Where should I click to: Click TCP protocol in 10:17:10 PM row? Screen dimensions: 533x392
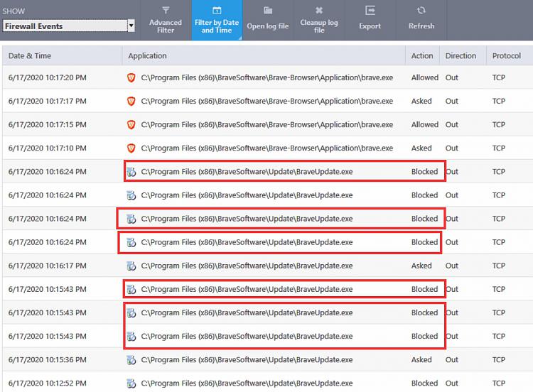point(499,148)
